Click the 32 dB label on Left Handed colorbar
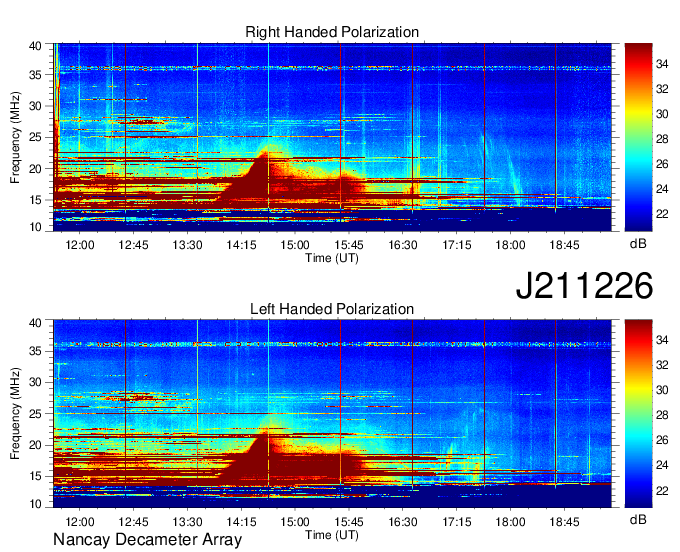The width and height of the screenshot is (680, 552). coord(662,365)
